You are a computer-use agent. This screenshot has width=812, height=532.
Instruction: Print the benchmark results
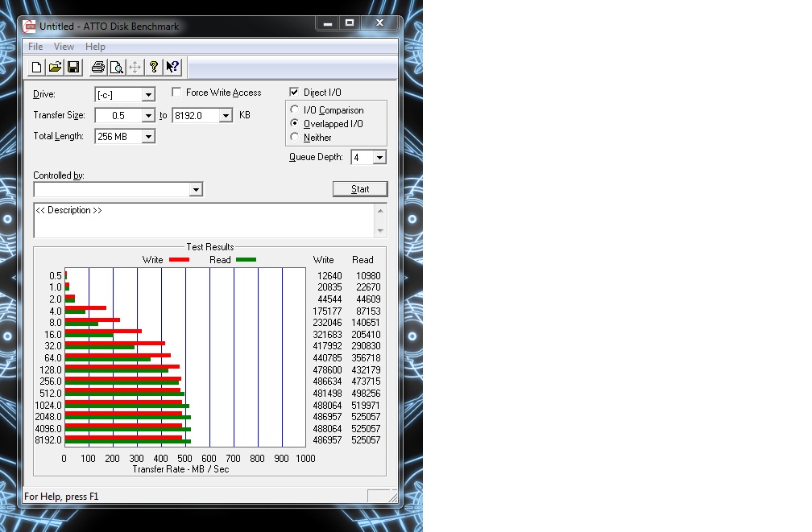(98, 68)
